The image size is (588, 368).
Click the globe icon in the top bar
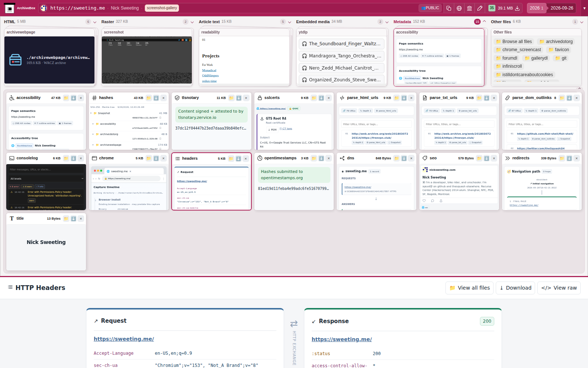(x=459, y=8)
